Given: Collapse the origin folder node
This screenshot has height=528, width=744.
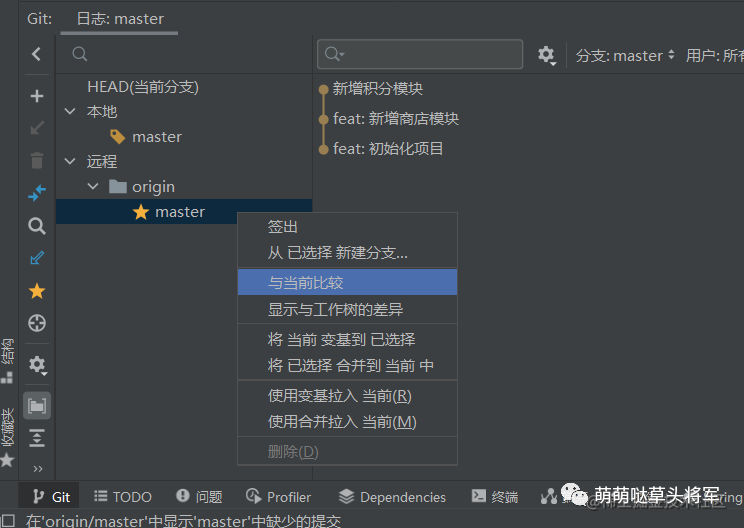Looking at the screenshot, I should click(93, 187).
